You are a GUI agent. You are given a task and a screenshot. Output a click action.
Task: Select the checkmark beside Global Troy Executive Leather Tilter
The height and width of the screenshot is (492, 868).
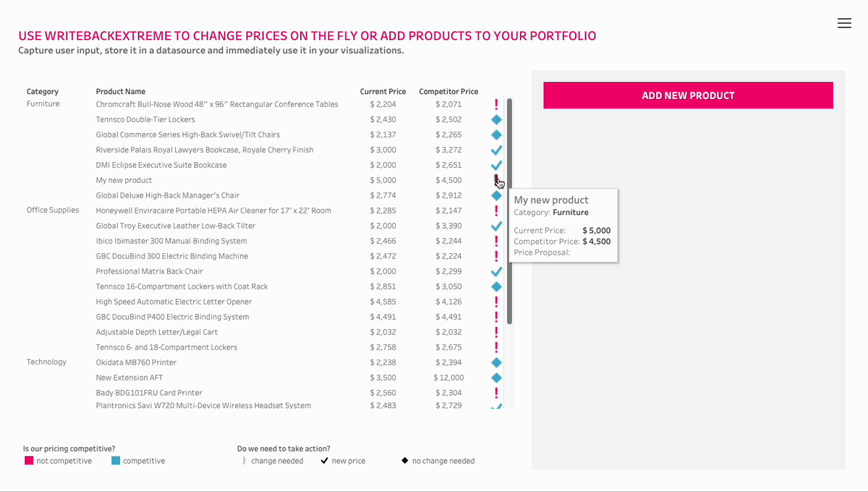[496, 226]
